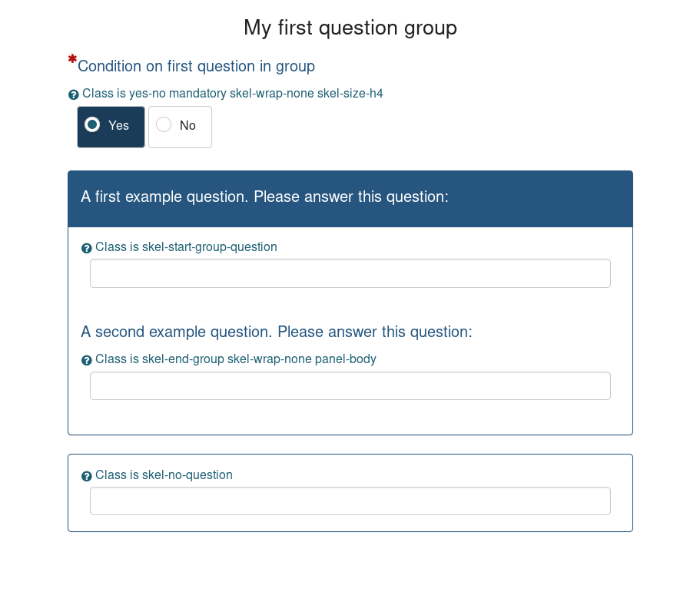Screen dimensions: 700x605
Task: Click help icon beside yes-no mandatory class text
Action: click(74, 94)
